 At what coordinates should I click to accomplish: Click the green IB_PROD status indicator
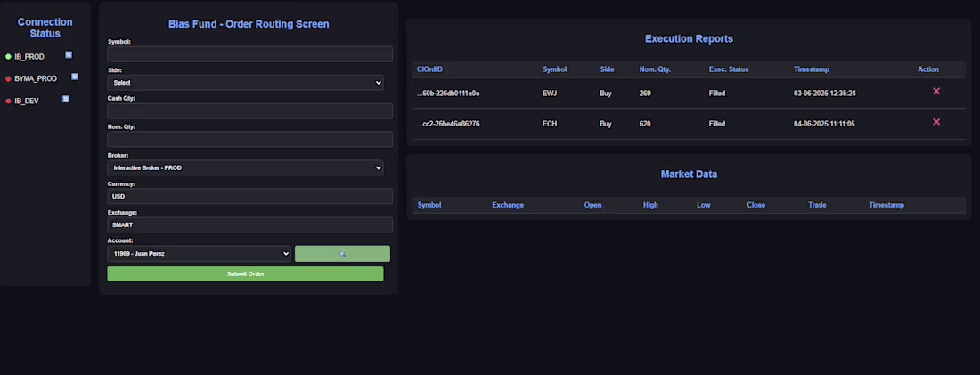point(8,57)
